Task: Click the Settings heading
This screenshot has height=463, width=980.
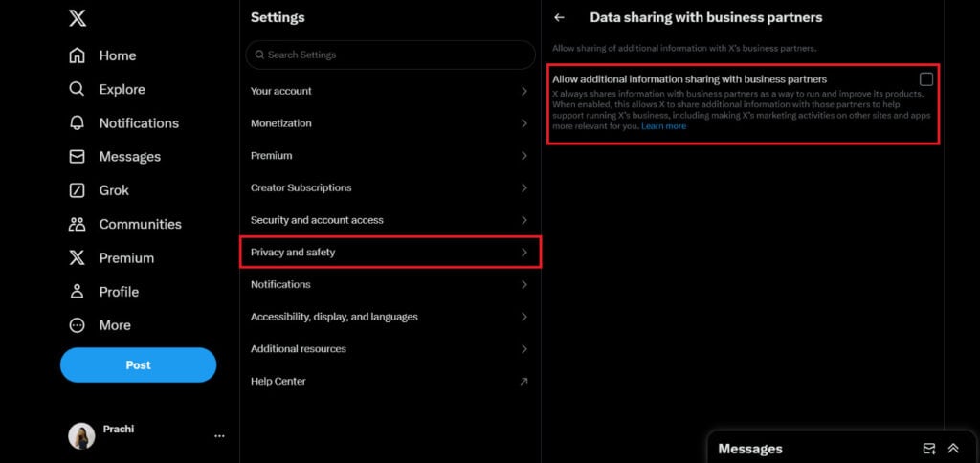Action: tap(278, 18)
